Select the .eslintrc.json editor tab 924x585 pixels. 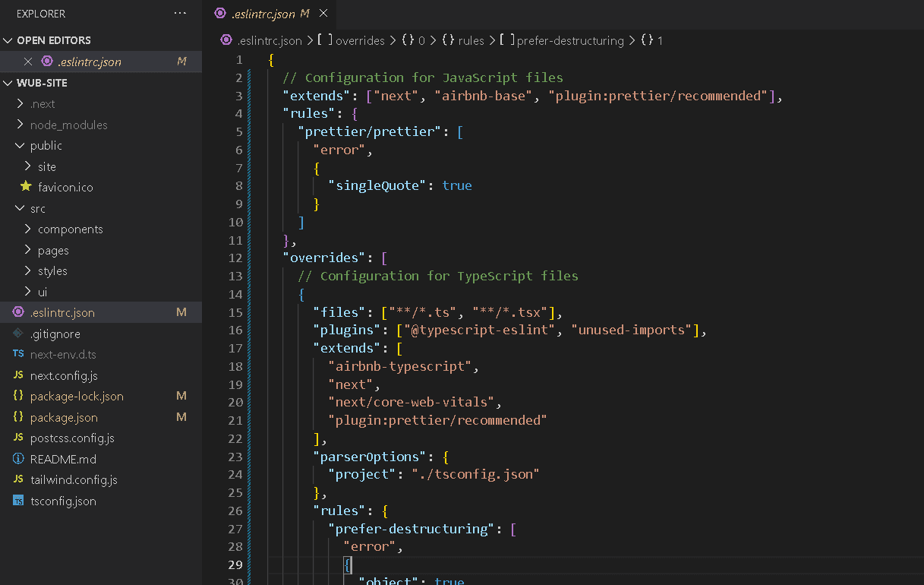pyautogui.click(x=261, y=14)
